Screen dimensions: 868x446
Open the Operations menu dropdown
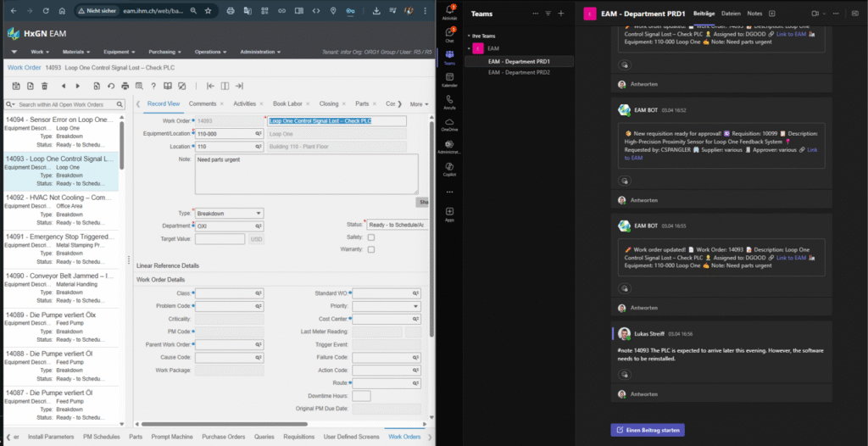coord(211,52)
